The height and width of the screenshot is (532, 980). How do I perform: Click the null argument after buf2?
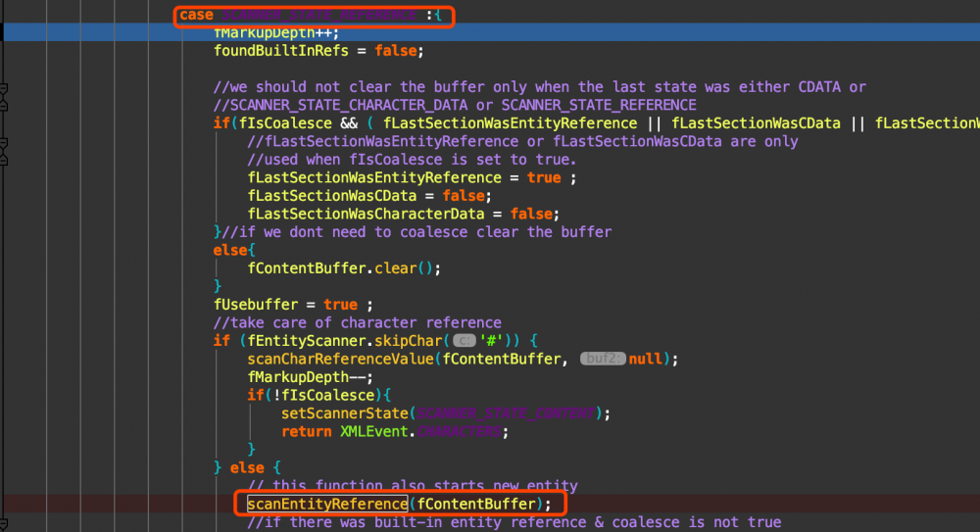(645, 359)
